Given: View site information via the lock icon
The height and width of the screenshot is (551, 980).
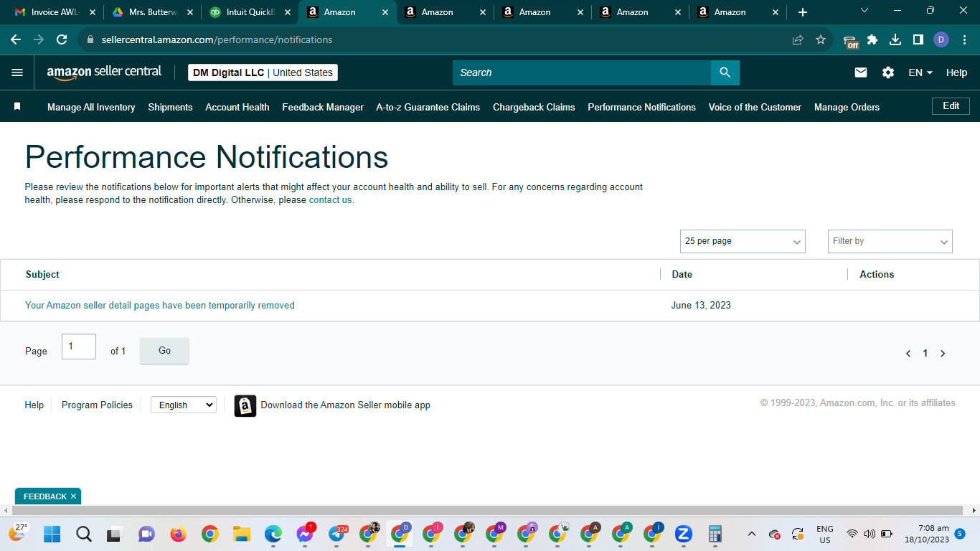Looking at the screenshot, I should 90,40.
